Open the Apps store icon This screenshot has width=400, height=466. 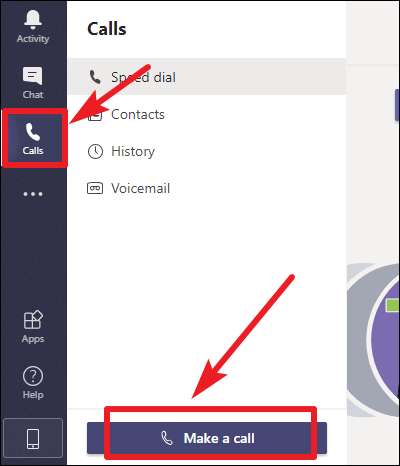click(33, 320)
